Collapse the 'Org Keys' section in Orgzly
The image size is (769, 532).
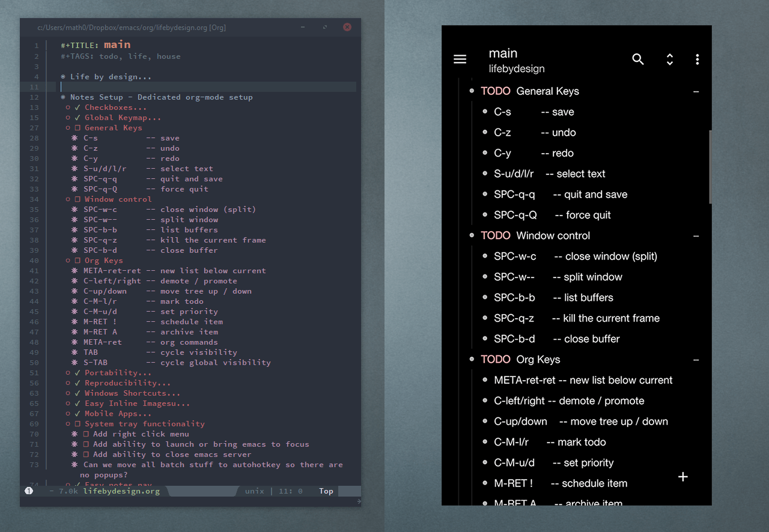696,359
